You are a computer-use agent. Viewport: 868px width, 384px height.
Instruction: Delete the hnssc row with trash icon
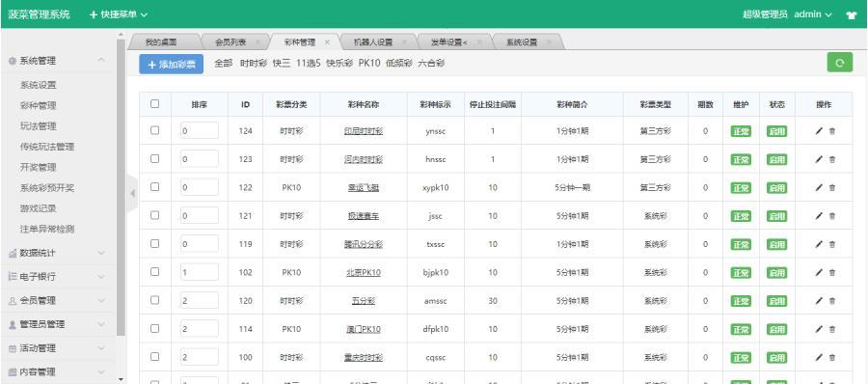point(832,159)
